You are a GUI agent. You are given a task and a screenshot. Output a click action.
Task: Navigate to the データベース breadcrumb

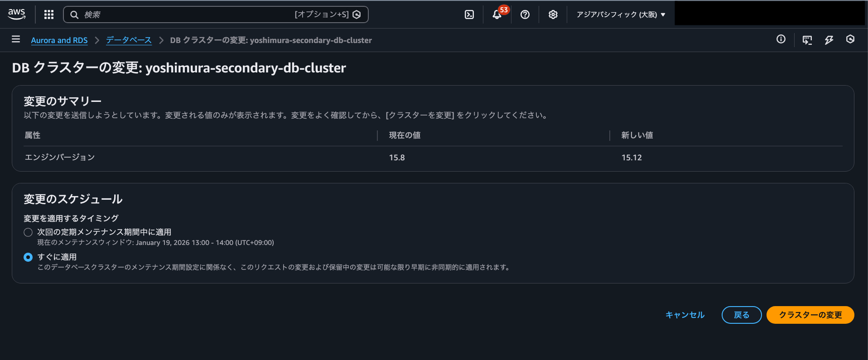(x=129, y=40)
